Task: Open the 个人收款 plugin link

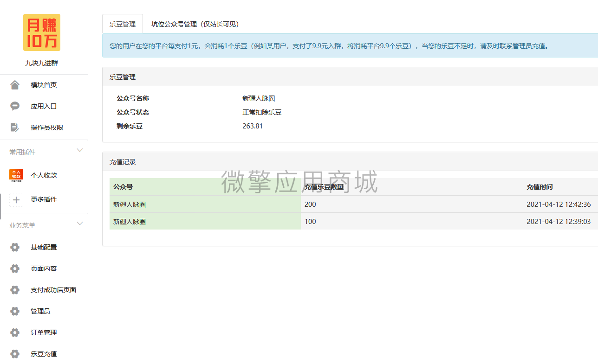Action: pos(44,175)
